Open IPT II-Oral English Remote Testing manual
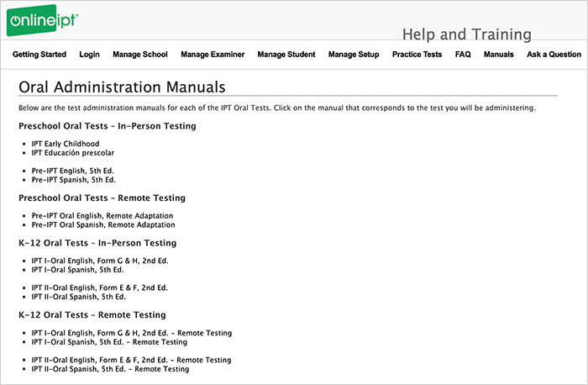 (131, 360)
